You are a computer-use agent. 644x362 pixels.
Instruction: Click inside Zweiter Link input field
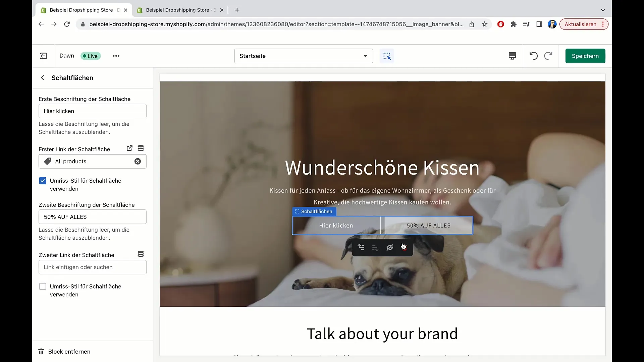coord(93,267)
